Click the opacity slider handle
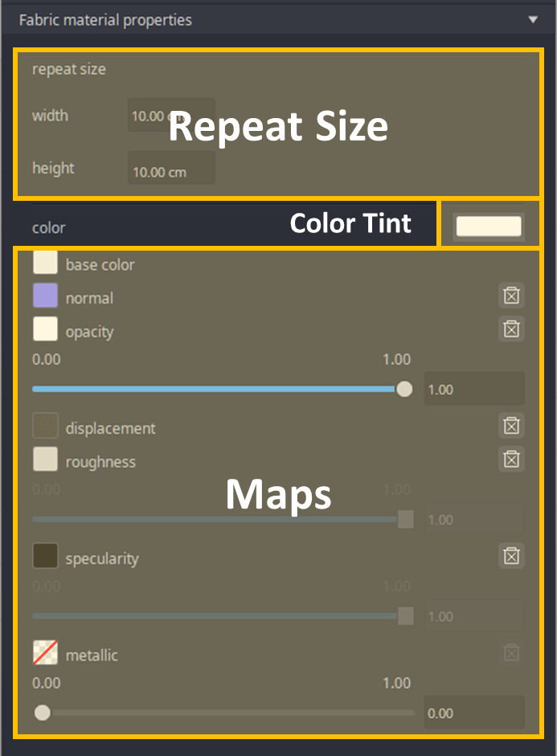The image size is (557, 756). click(x=405, y=389)
